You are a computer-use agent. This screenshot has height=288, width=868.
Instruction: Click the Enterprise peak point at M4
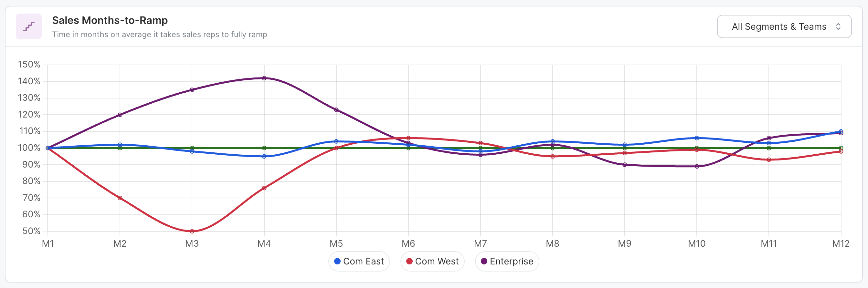[x=264, y=78]
